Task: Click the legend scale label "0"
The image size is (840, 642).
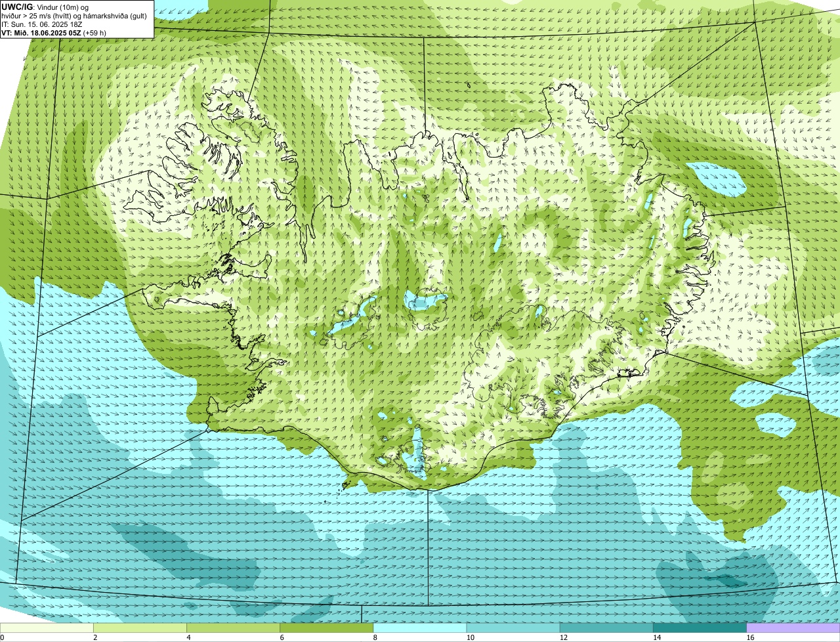Action: coord(3,637)
